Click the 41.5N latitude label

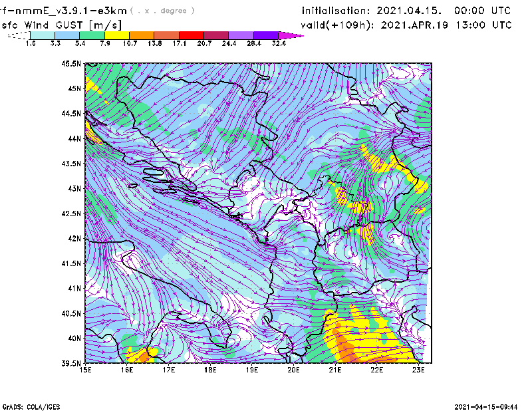pyautogui.click(x=71, y=263)
